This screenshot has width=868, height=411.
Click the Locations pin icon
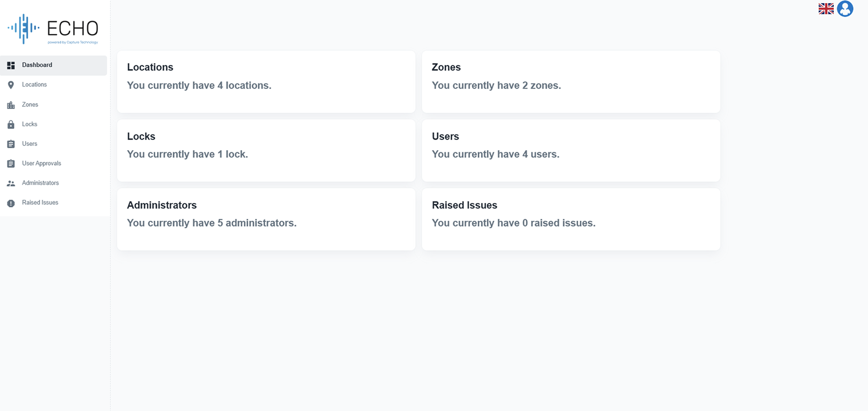pos(11,85)
